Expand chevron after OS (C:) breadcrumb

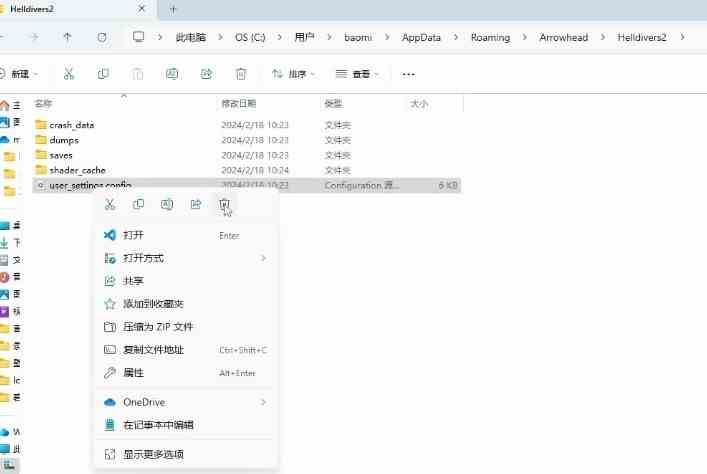coord(280,37)
